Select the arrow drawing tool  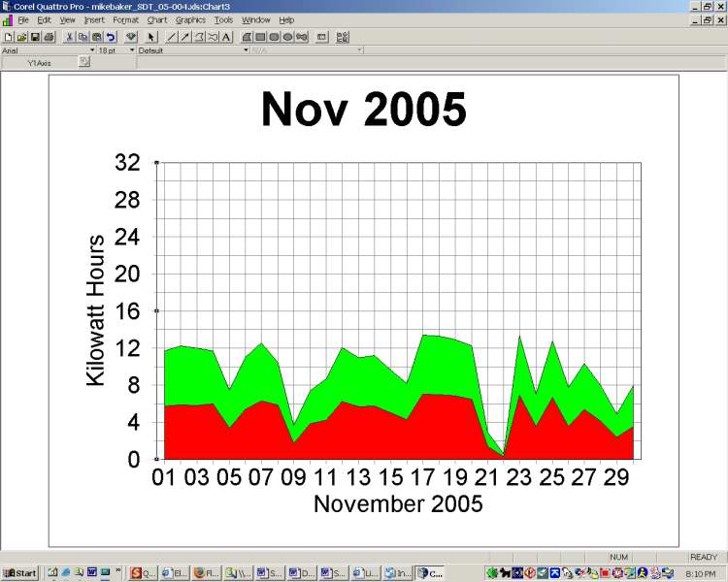pyautogui.click(x=185, y=37)
